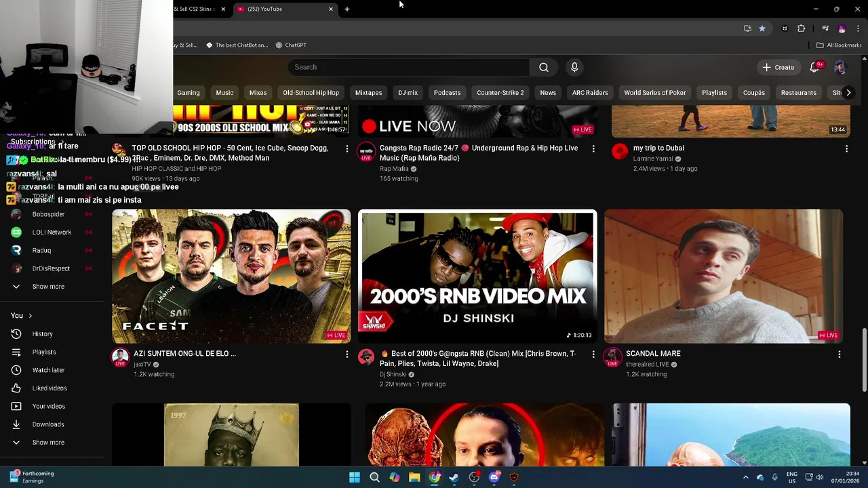Open the notifications bell

815,67
